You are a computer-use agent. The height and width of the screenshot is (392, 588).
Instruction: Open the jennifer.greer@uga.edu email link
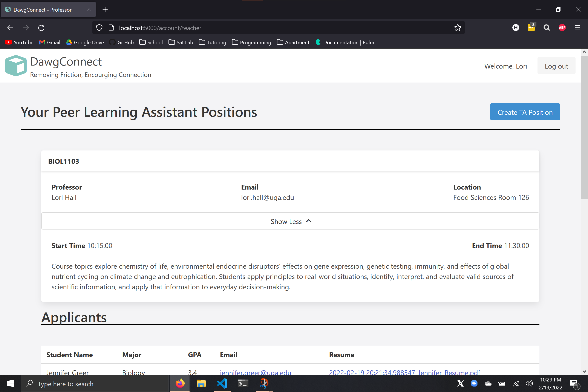(255, 372)
